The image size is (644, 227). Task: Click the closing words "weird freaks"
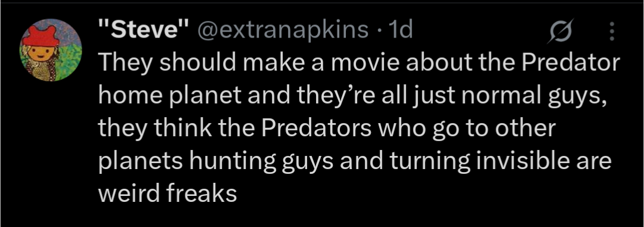168,194
